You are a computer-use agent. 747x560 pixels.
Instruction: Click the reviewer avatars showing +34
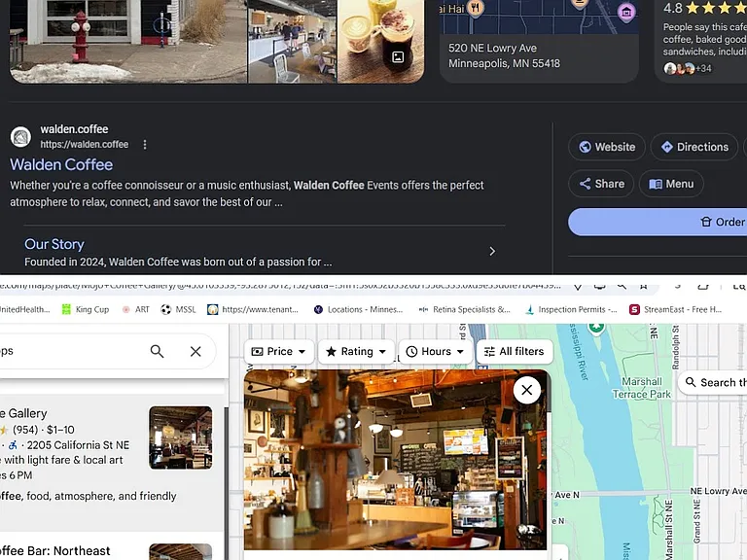(688, 69)
